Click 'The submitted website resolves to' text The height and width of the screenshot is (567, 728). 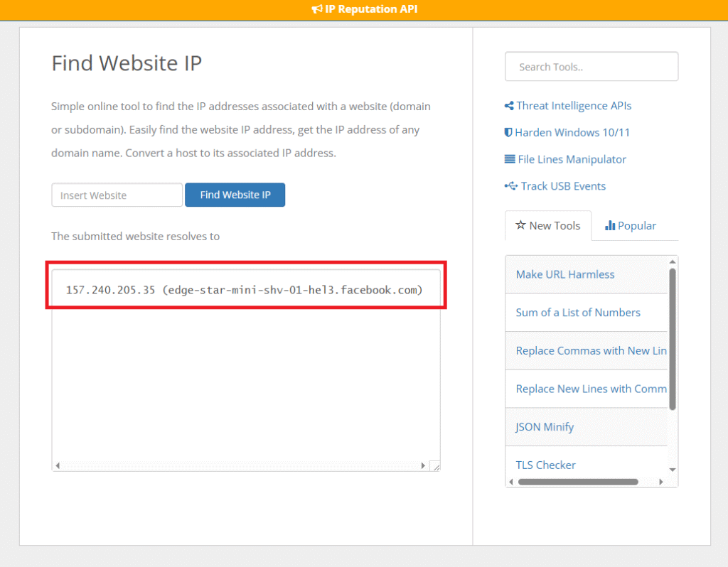point(136,236)
